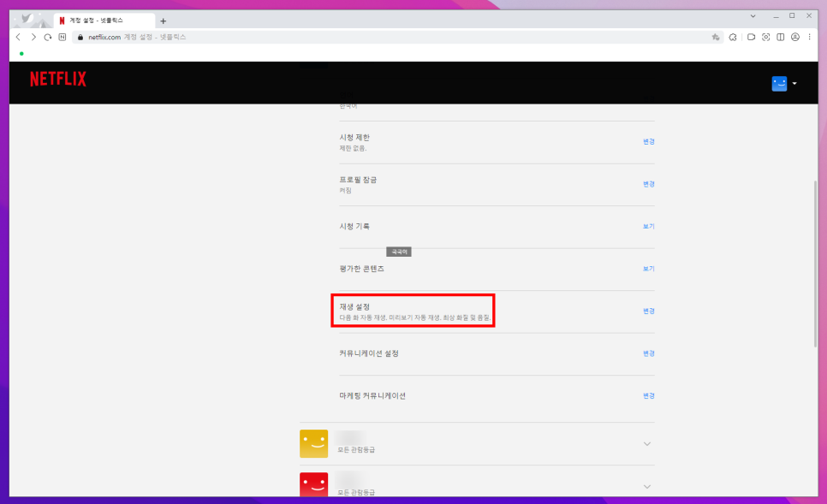The height and width of the screenshot is (504, 827).
Task: Open the browser three-dot menu
Action: pyautogui.click(x=810, y=37)
